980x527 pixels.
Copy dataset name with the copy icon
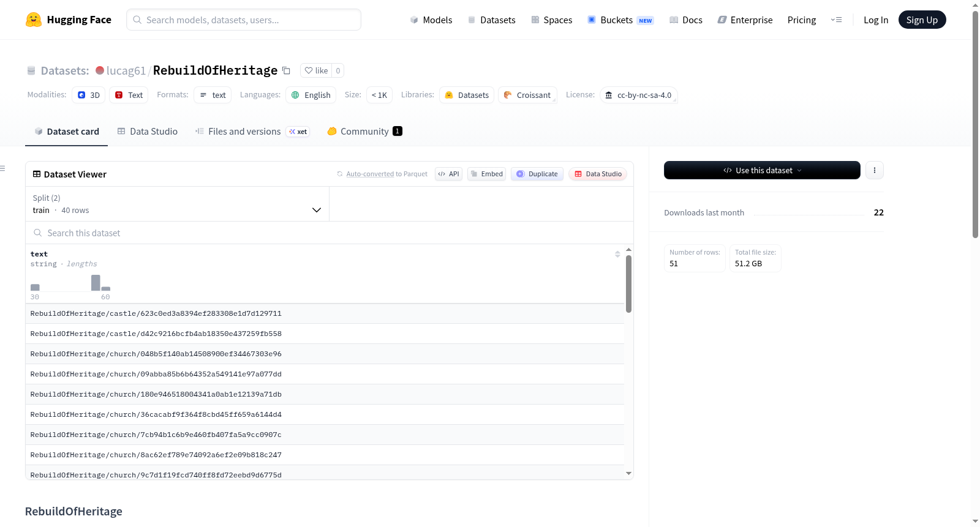286,70
